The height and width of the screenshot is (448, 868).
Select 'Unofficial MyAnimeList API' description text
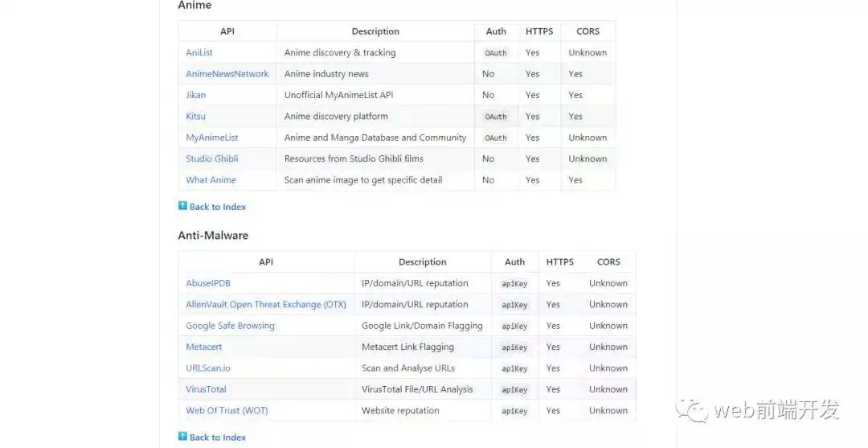coord(339,95)
